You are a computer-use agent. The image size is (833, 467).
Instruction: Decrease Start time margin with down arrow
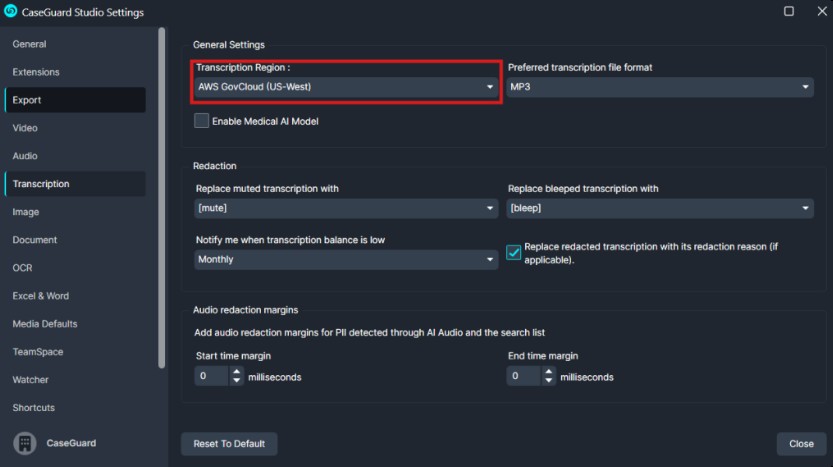[x=236, y=380]
